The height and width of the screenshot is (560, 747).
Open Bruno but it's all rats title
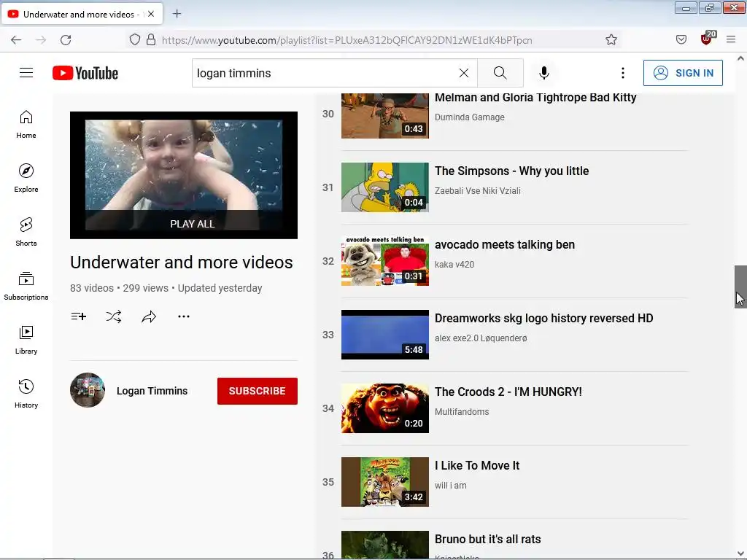(487, 539)
